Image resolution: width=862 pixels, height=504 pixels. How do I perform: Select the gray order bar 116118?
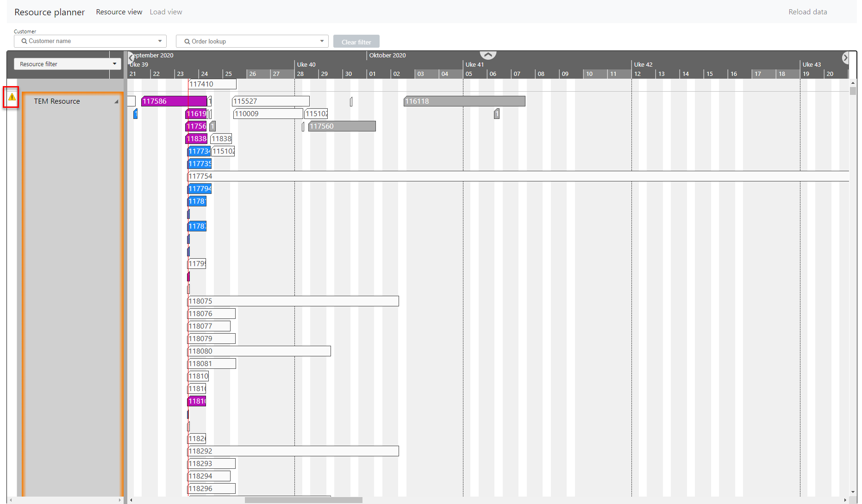point(464,101)
